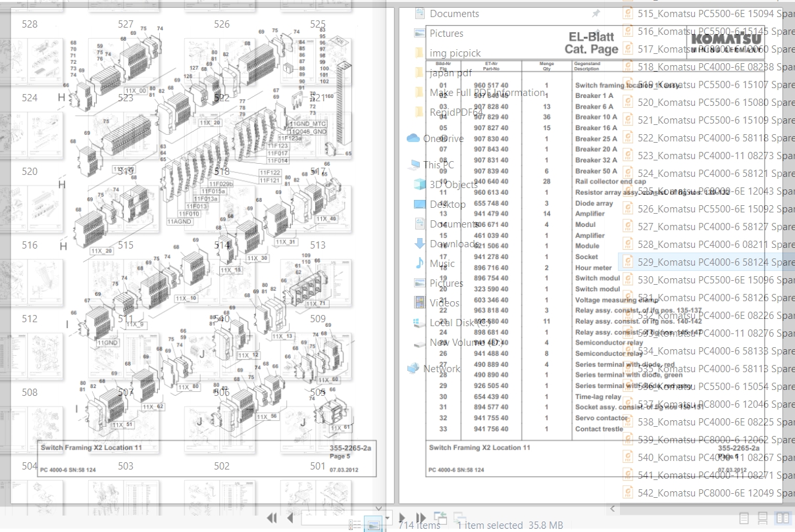
Task: Select file 542_Komatsu PC8000-6E 12049
Action: pos(716,493)
